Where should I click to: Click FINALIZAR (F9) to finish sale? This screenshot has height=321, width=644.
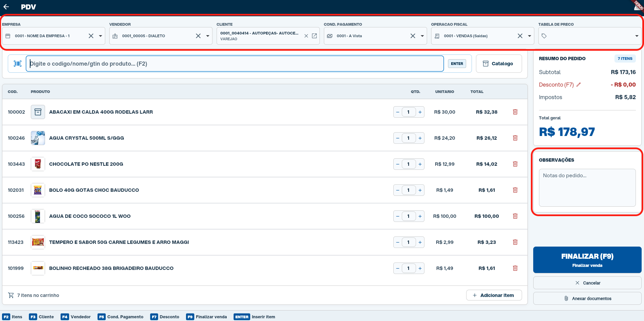point(587,260)
